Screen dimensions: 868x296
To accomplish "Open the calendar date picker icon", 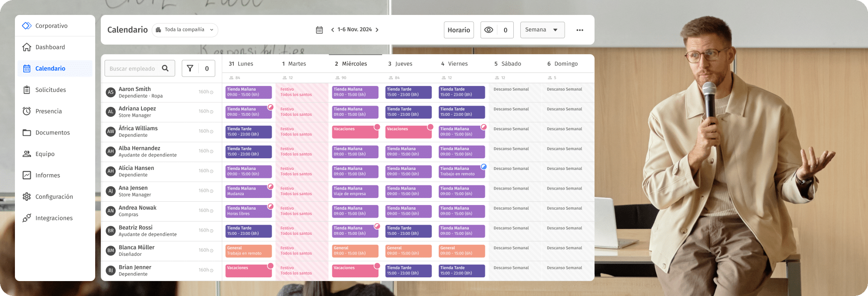I will coord(319,30).
